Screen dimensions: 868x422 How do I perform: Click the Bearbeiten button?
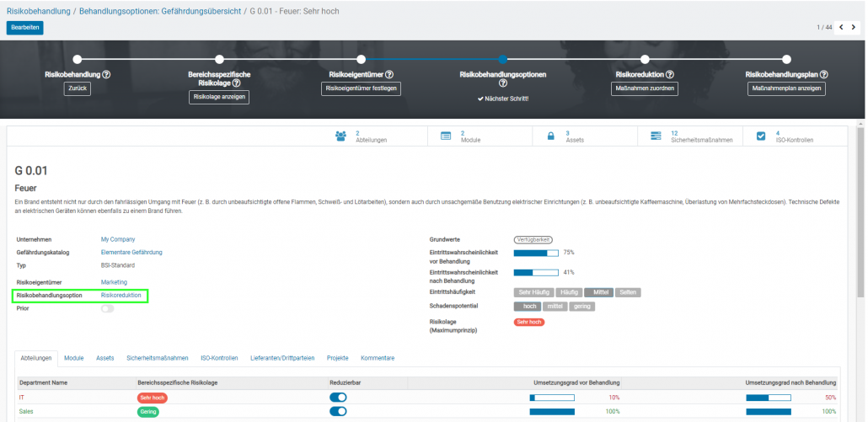(x=24, y=27)
